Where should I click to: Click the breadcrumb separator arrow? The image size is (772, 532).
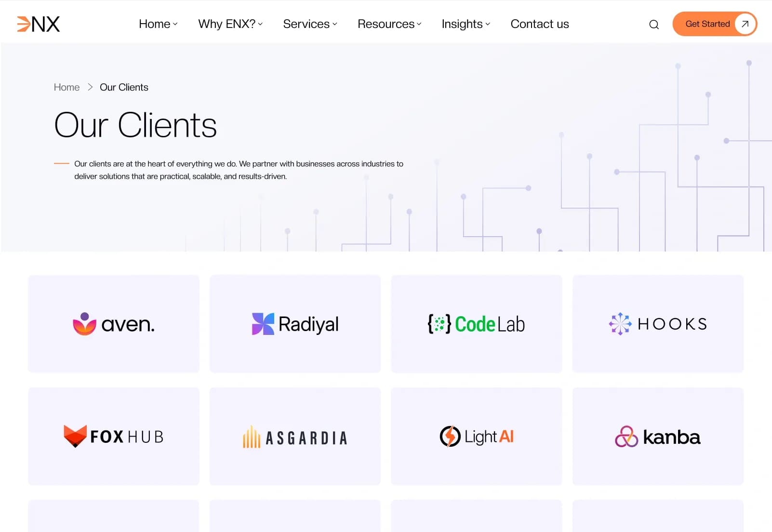[90, 87]
